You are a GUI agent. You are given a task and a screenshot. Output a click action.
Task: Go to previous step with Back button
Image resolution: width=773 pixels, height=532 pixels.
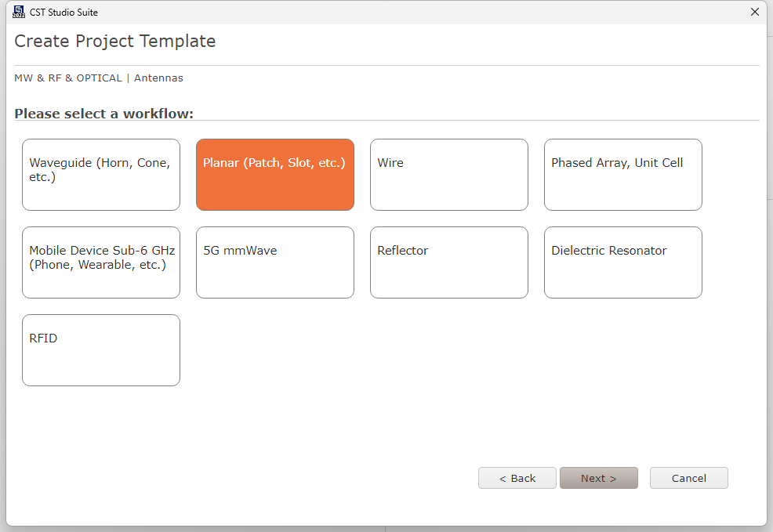517,478
